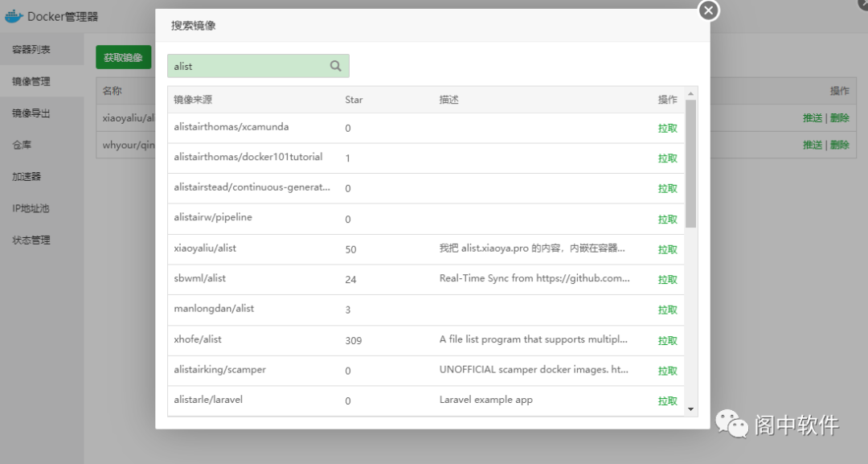Select the xiaoyaliu/alist source name
868x464 pixels.
pos(205,248)
